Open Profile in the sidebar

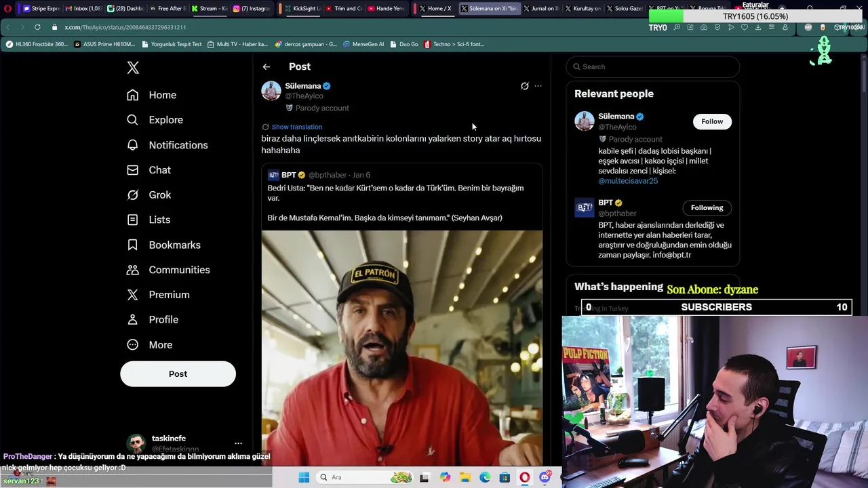click(153, 320)
